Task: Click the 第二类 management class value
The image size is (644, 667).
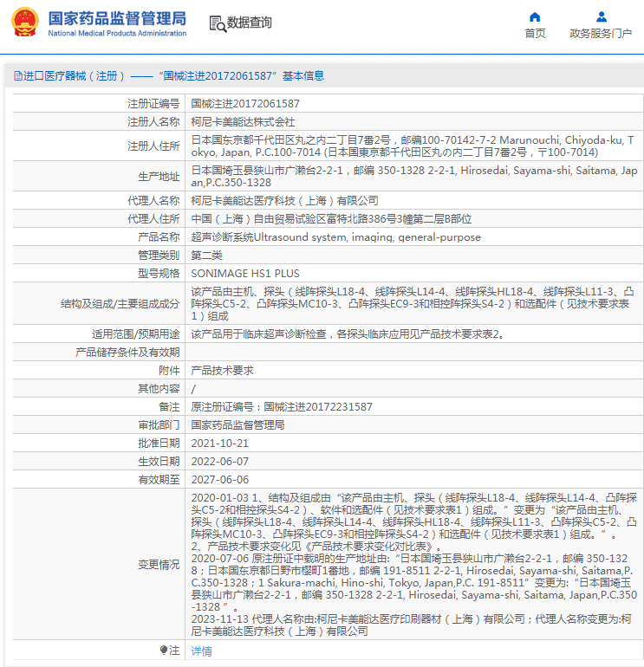Action: click(206, 256)
